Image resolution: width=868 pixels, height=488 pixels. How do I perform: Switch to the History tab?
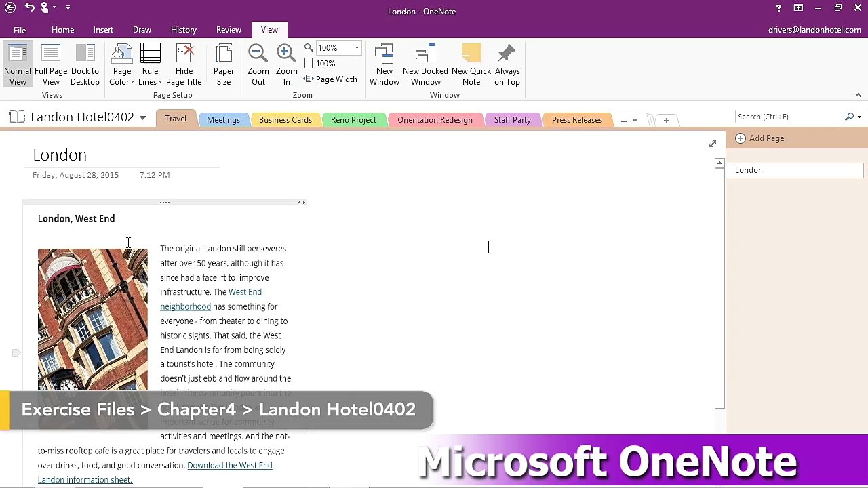tap(184, 30)
